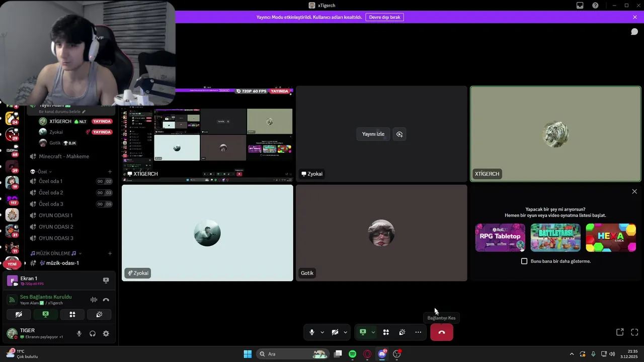
Task: Click the taskbar search box
Action: click(x=293, y=354)
